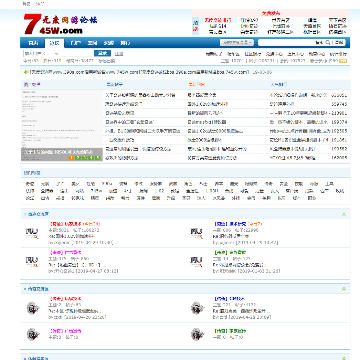Click the green speaker announcement icon
Screen dimensions: 360x360
tap(26, 72)
